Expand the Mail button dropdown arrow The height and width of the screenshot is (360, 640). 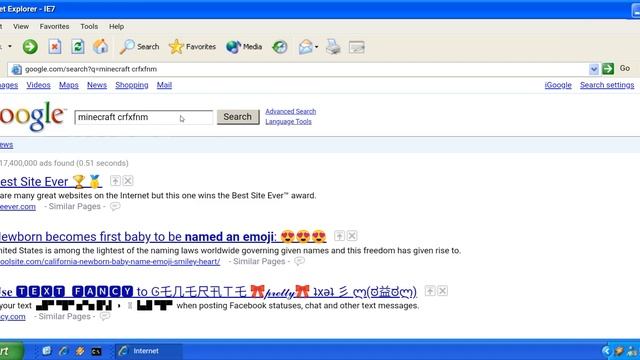(317, 47)
